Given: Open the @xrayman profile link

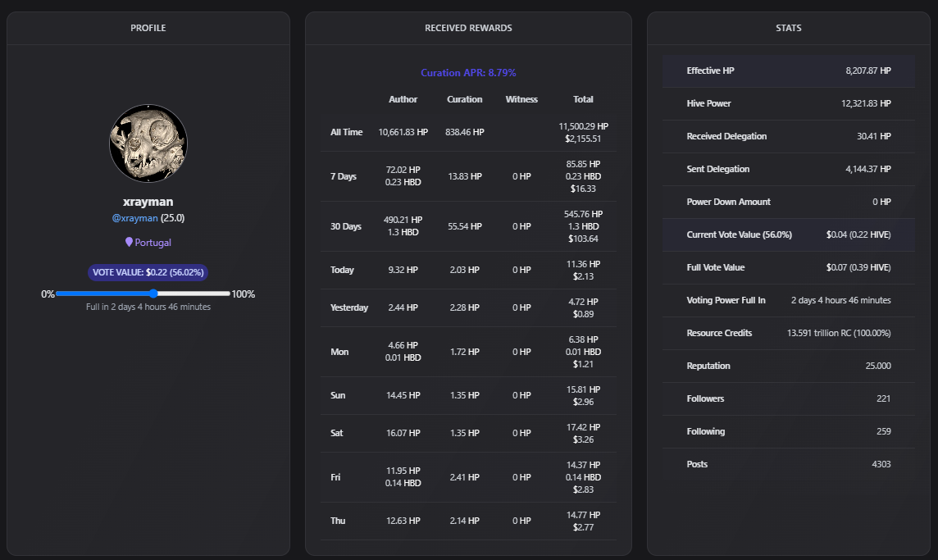Looking at the screenshot, I should (x=134, y=218).
